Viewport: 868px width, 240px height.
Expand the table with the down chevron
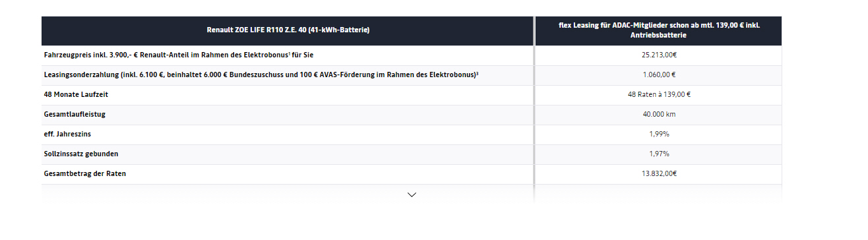point(412,195)
